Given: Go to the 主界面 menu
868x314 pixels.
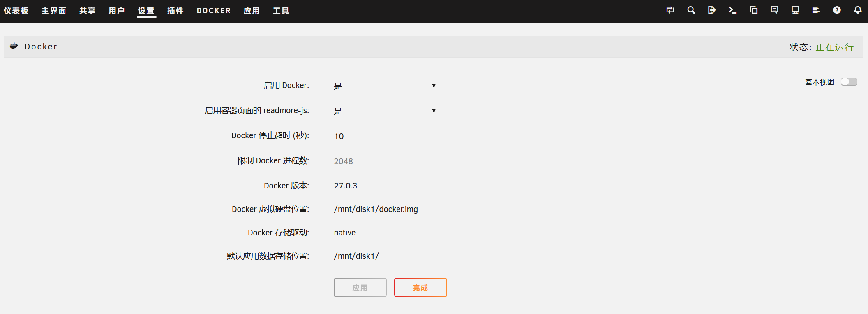Looking at the screenshot, I should point(54,11).
